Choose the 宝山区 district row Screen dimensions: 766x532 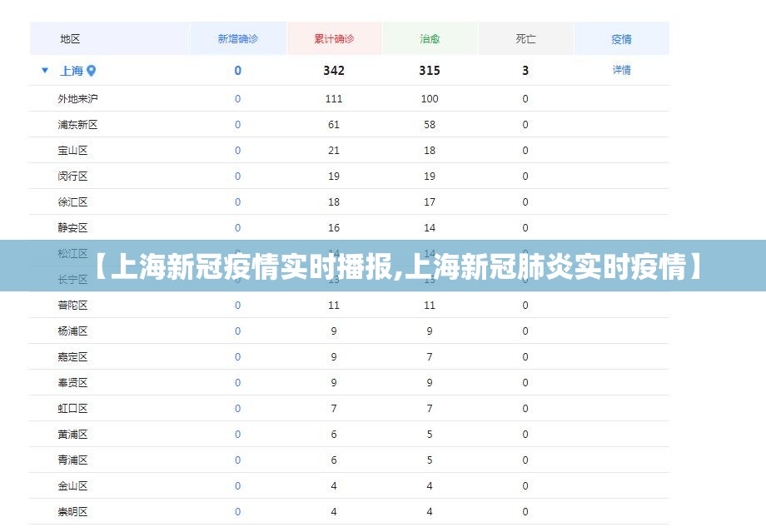coord(72,151)
